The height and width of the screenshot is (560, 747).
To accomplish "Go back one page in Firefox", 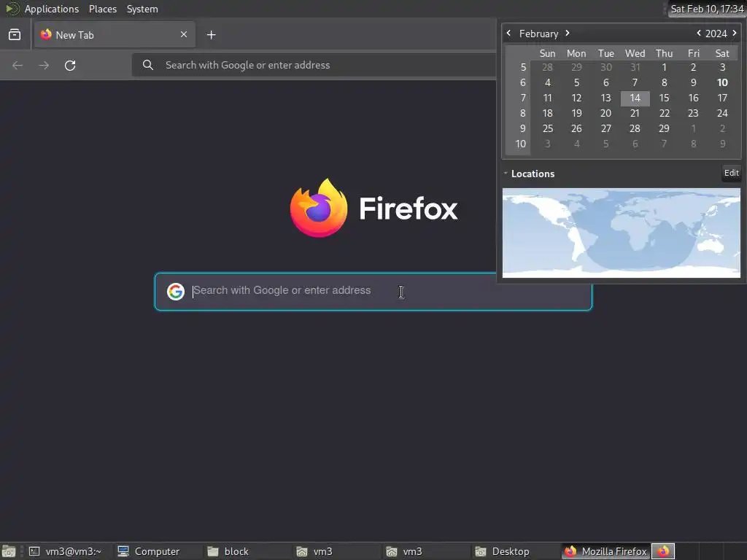I will point(18,65).
